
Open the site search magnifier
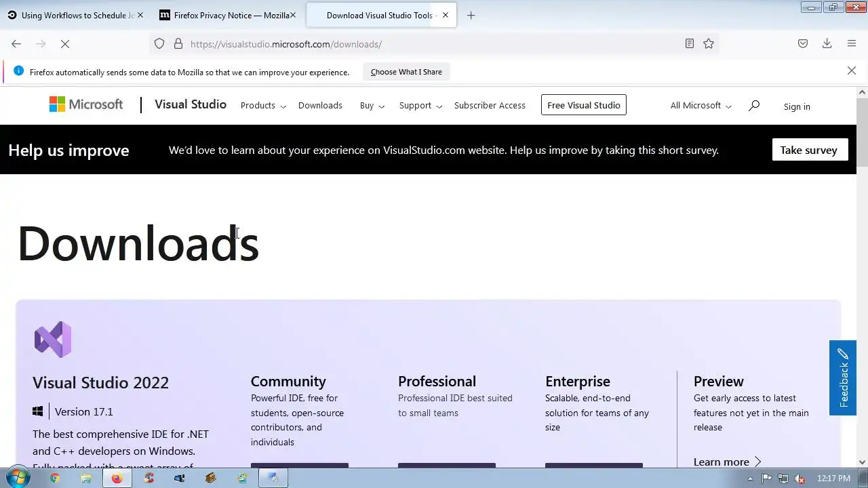coord(754,105)
